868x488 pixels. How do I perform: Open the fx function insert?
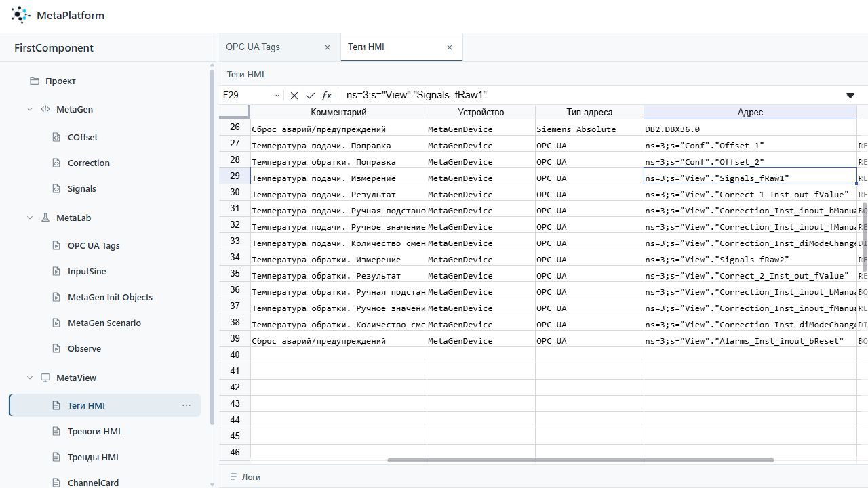[327, 96]
